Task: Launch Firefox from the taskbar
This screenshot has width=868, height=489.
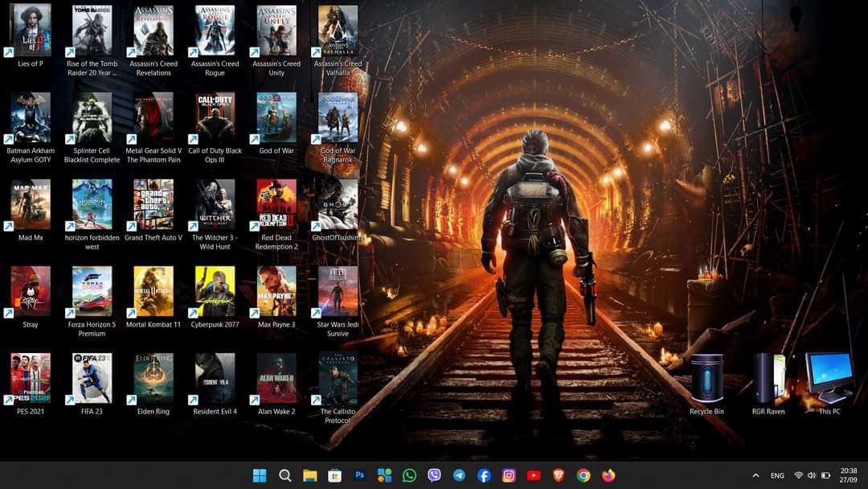Action: [x=608, y=475]
